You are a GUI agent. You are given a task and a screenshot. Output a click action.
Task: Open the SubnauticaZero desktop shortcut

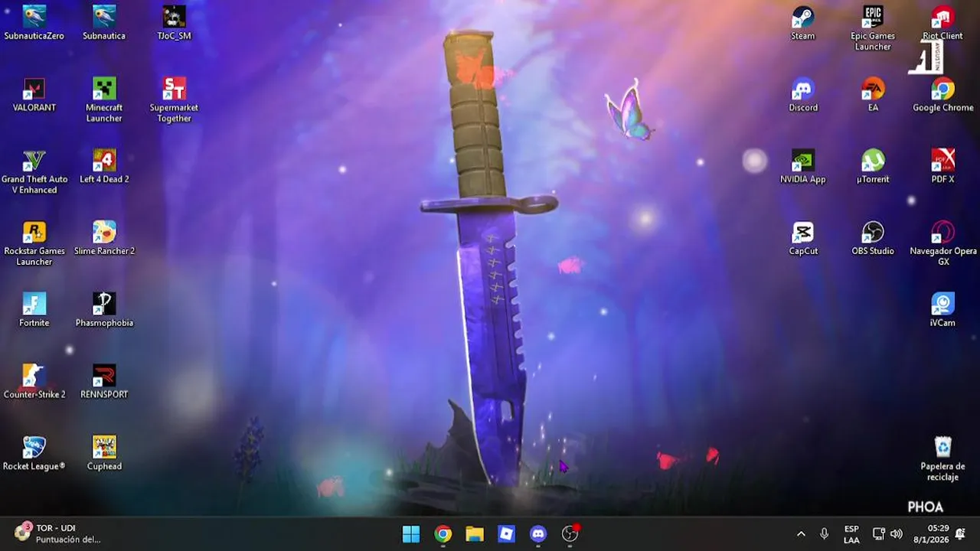coord(34,23)
